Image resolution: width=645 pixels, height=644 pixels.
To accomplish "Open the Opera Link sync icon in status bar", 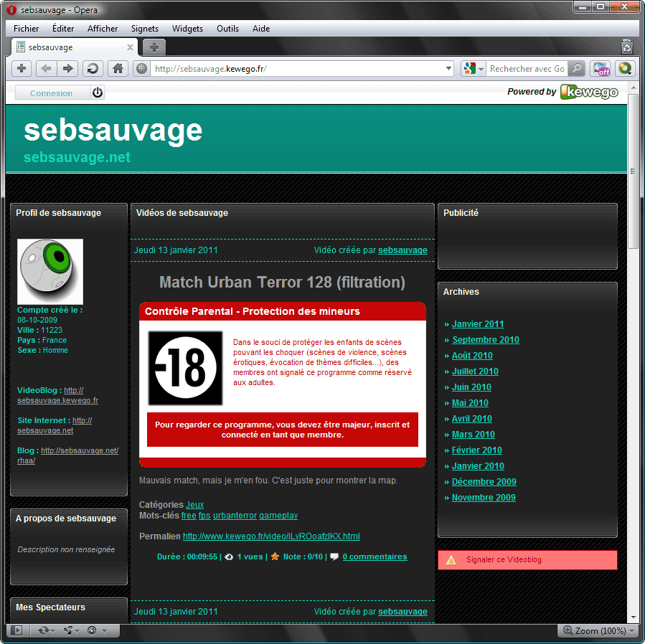I will point(43,630).
